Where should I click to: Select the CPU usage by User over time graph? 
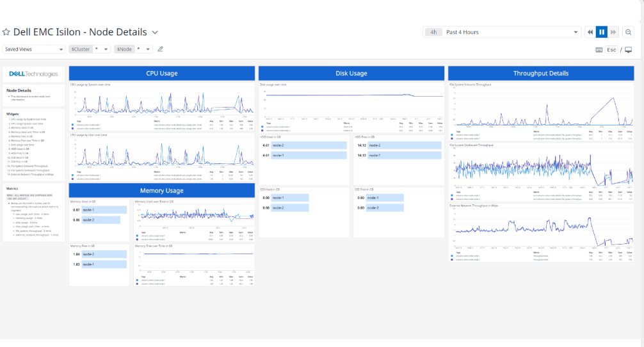click(162, 157)
